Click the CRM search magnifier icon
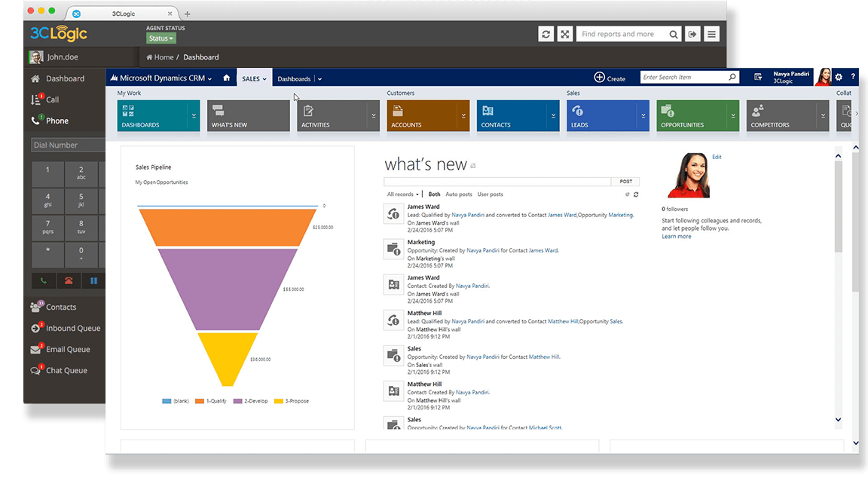 coord(732,77)
